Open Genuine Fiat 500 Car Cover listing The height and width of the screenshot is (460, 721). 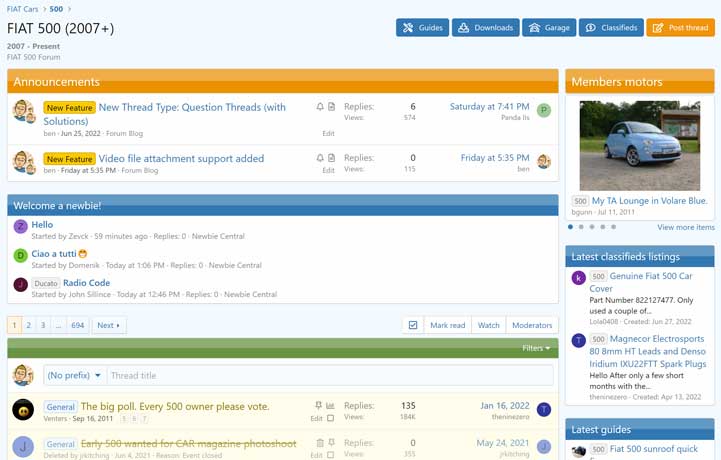641,282
